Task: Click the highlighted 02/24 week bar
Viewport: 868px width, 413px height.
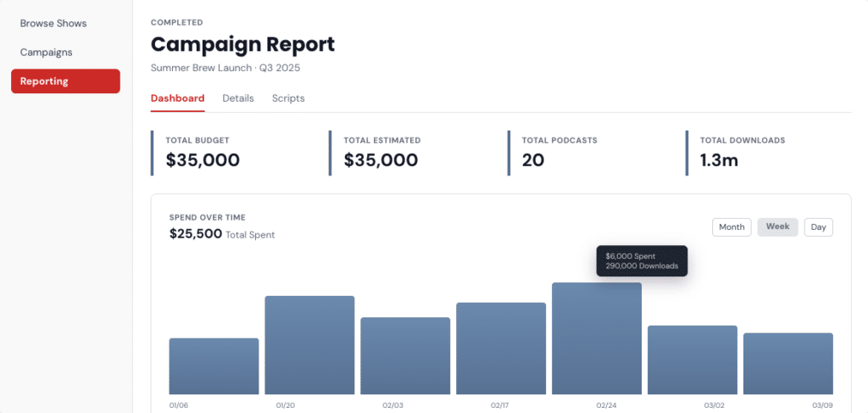Action: click(x=597, y=339)
